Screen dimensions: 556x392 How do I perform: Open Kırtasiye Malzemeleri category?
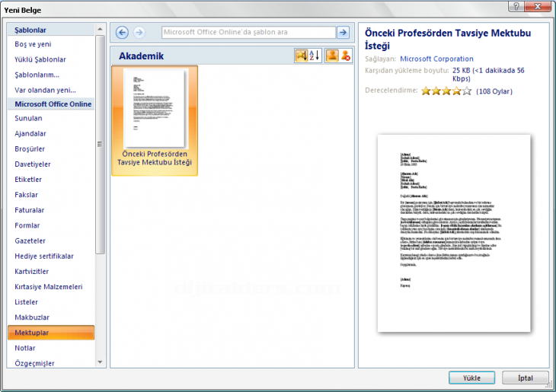[x=49, y=287]
